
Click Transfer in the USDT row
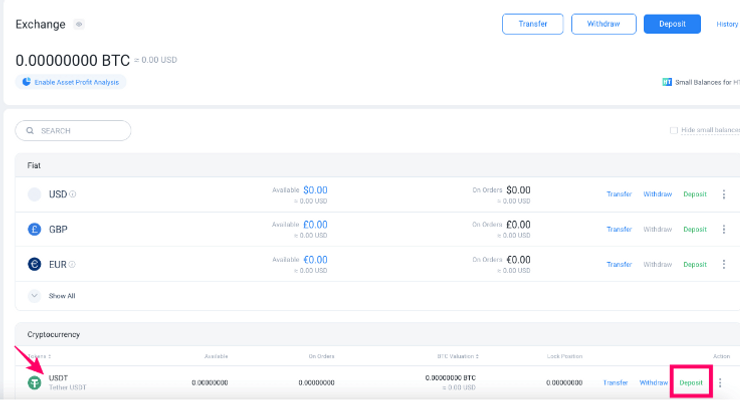615,383
